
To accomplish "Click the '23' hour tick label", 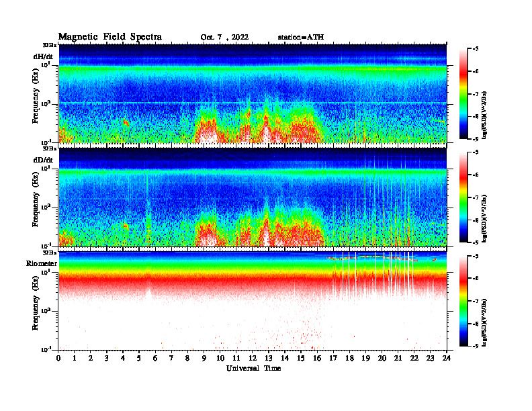I will [x=431, y=359].
